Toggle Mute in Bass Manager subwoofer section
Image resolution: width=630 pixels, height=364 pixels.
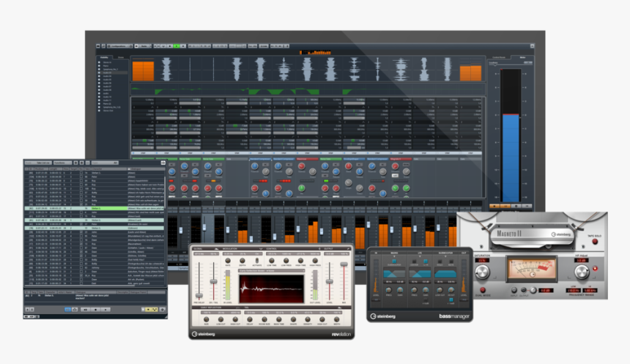click(x=451, y=261)
